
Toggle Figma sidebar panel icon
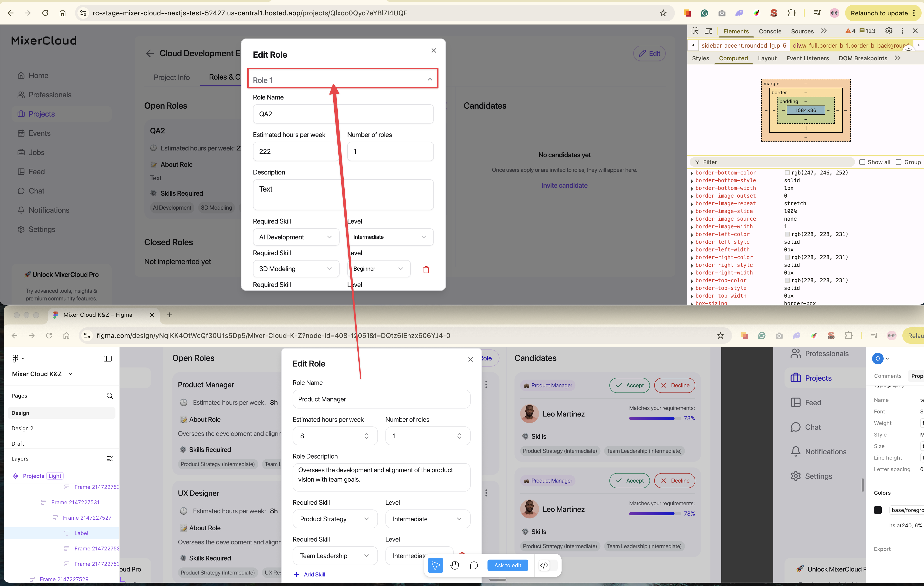tap(108, 359)
